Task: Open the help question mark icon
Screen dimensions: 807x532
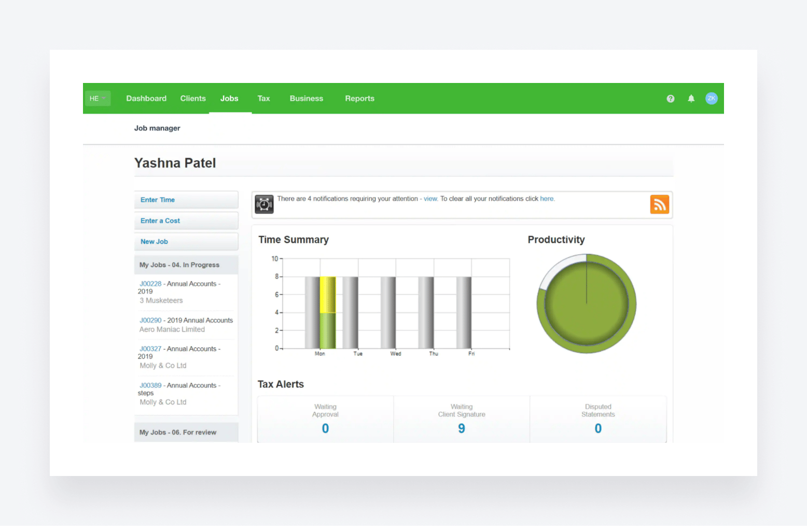Action: click(x=670, y=99)
